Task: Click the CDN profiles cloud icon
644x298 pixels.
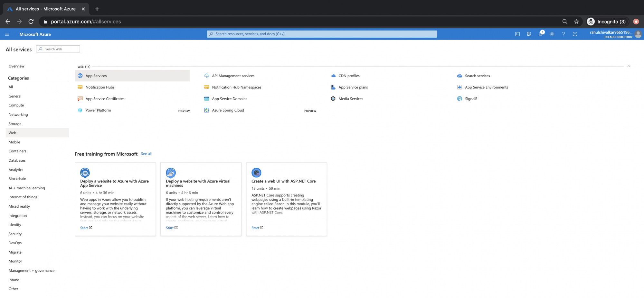Action: click(333, 76)
